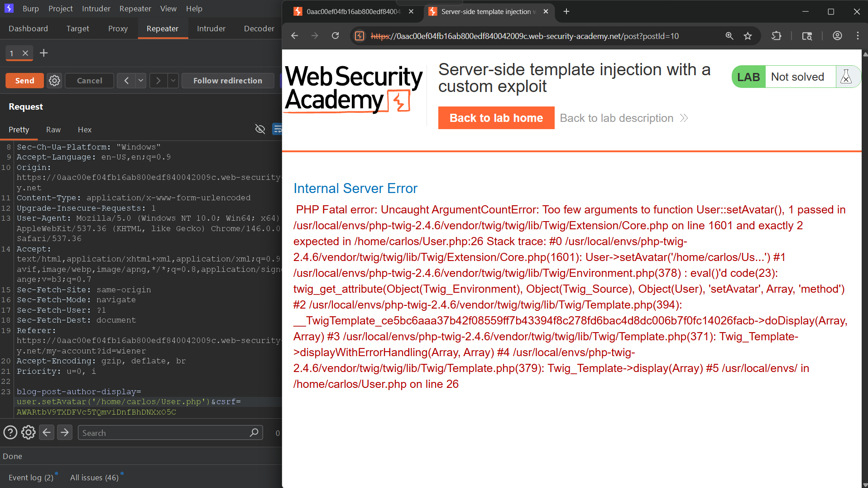868x488 pixels.
Task: Jump to previous search match arrow
Action: (47, 433)
